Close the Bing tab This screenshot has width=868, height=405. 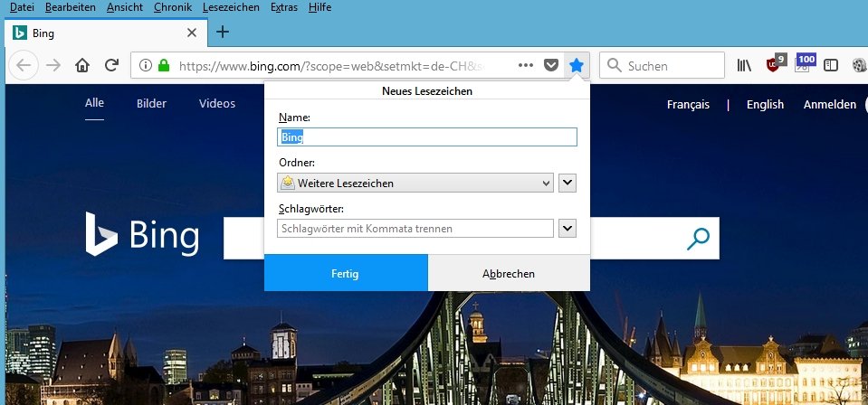(x=192, y=33)
